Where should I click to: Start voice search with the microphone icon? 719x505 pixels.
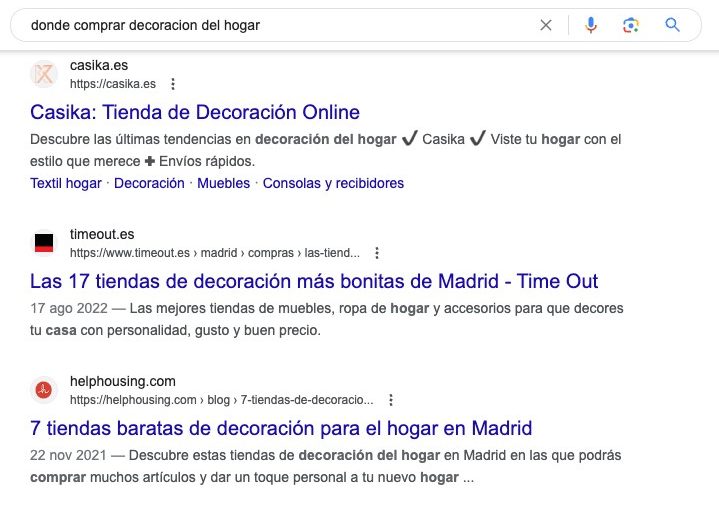pyautogui.click(x=591, y=25)
